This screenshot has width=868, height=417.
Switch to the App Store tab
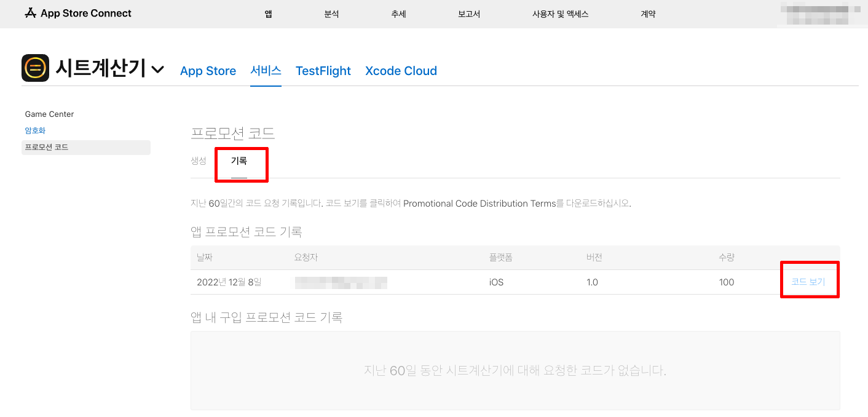coord(208,71)
